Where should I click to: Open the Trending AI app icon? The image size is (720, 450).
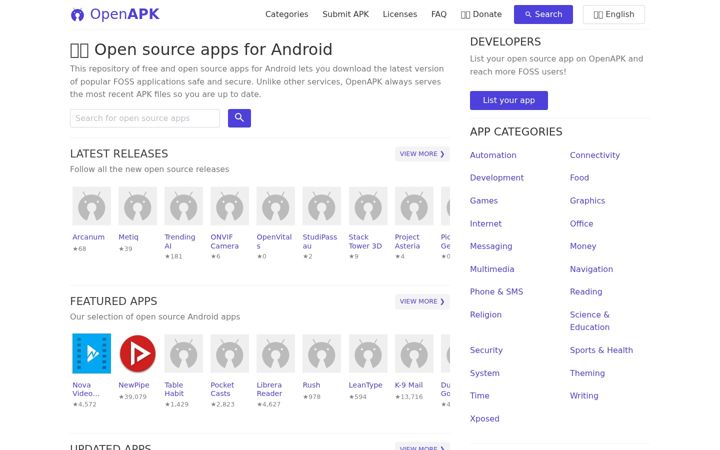184,206
